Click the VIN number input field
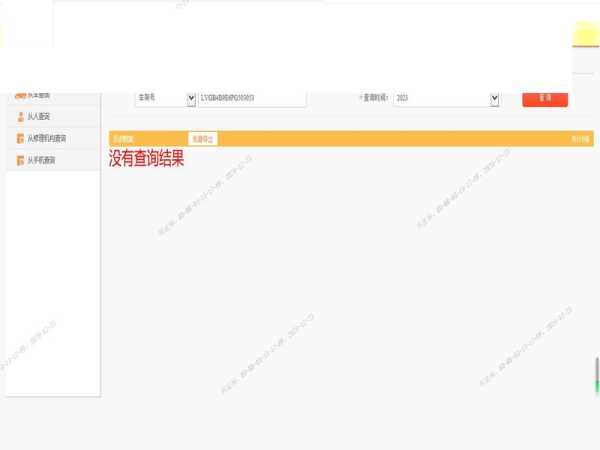This screenshot has height=450, width=600. (252, 99)
